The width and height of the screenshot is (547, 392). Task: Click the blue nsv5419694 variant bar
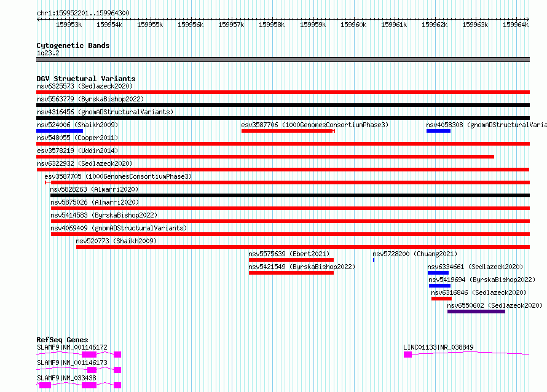click(439, 286)
